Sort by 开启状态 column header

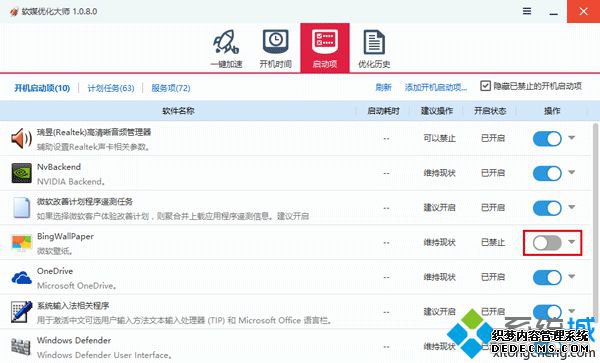click(490, 111)
